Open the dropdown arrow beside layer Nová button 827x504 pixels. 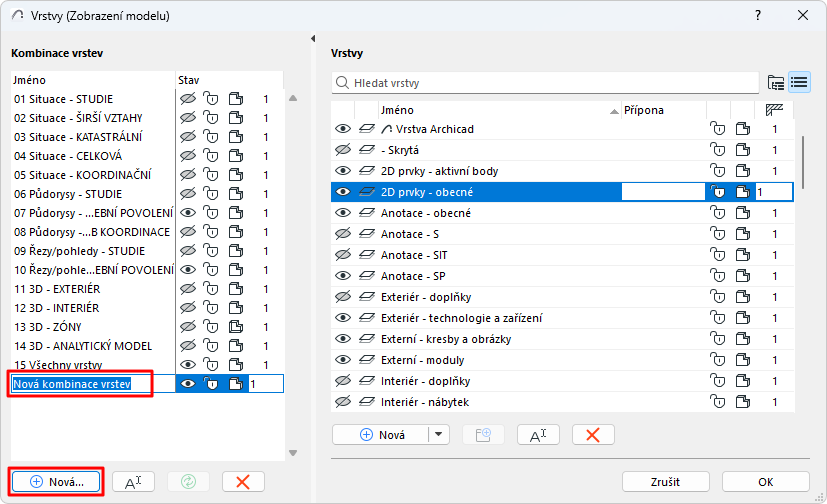click(439, 434)
